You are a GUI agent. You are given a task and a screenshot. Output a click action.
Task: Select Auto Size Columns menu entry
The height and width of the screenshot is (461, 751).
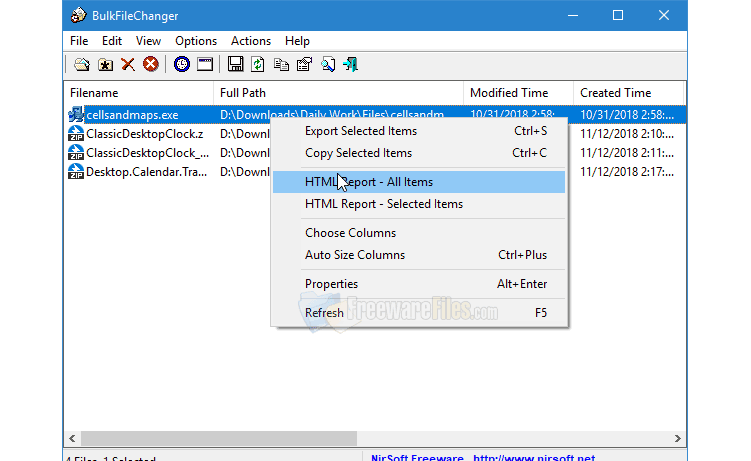point(419,255)
